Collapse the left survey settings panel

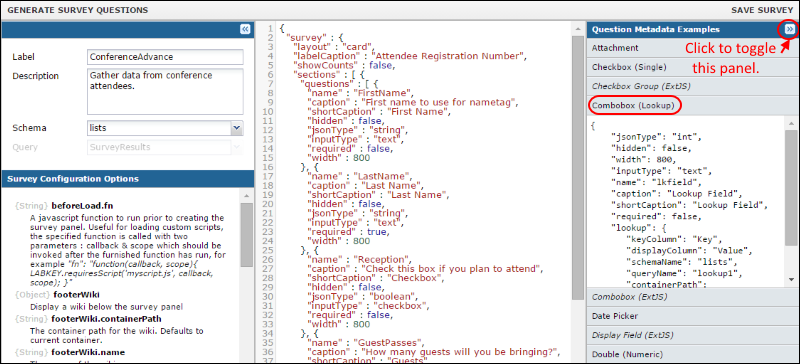click(x=245, y=30)
